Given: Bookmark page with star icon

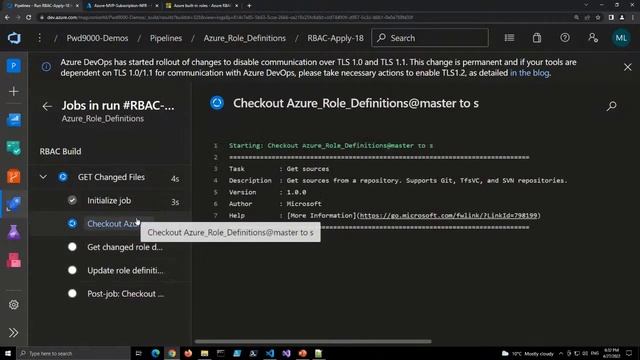Looking at the screenshot, I should (598, 17).
